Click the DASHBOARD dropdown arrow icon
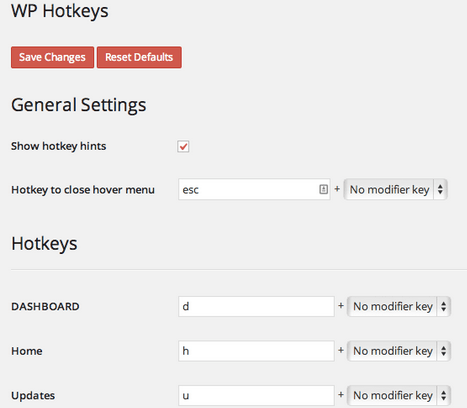 tap(443, 306)
